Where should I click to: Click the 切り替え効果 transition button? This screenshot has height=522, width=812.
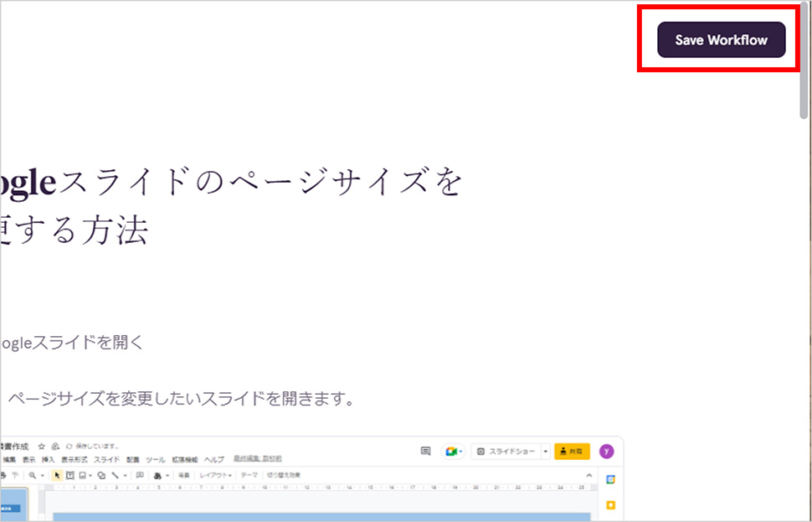(283, 475)
